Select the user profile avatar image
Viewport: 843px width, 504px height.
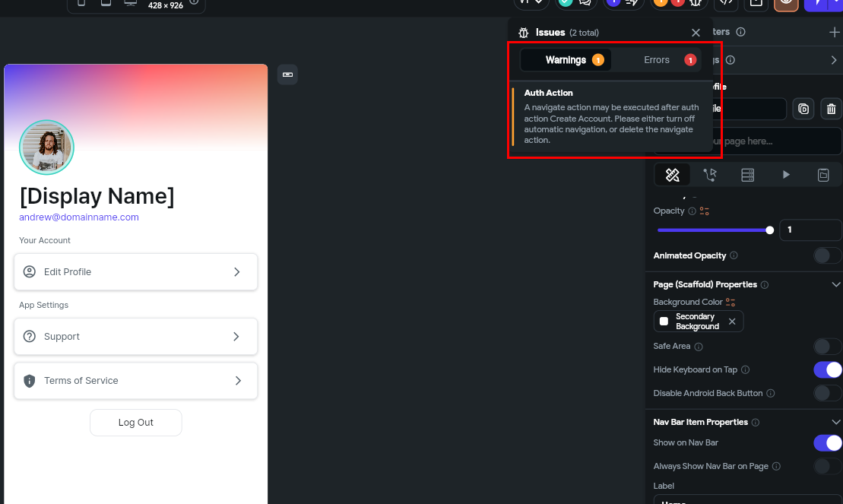(x=47, y=147)
